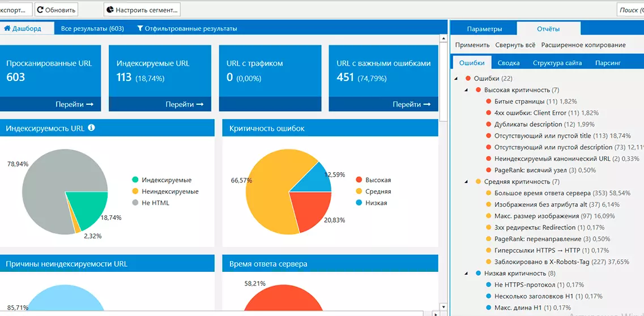Collapse the Низкая критичность group
This screenshot has height=316, width=644.
click(x=467, y=274)
